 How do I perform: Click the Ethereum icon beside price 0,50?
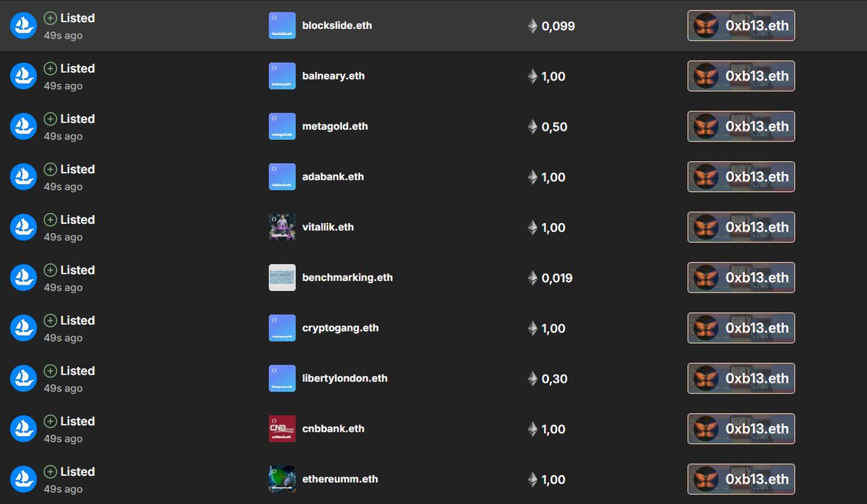click(532, 127)
